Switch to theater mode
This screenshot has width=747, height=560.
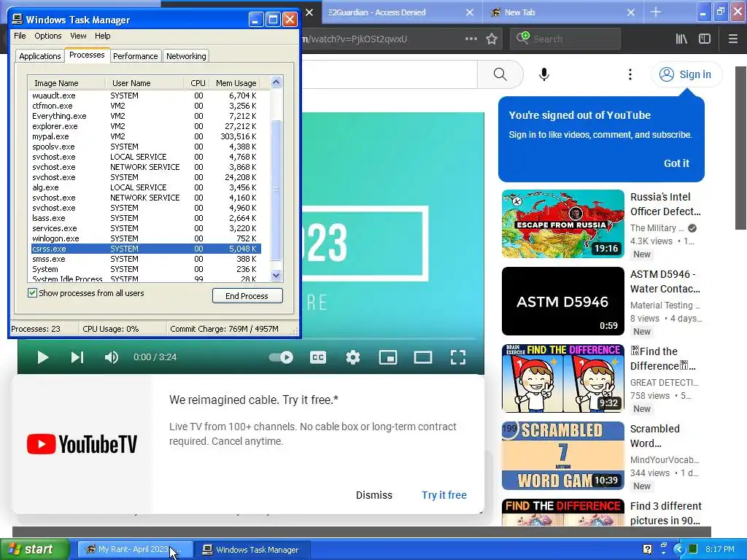pyautogui.click(x=422, y=357)
